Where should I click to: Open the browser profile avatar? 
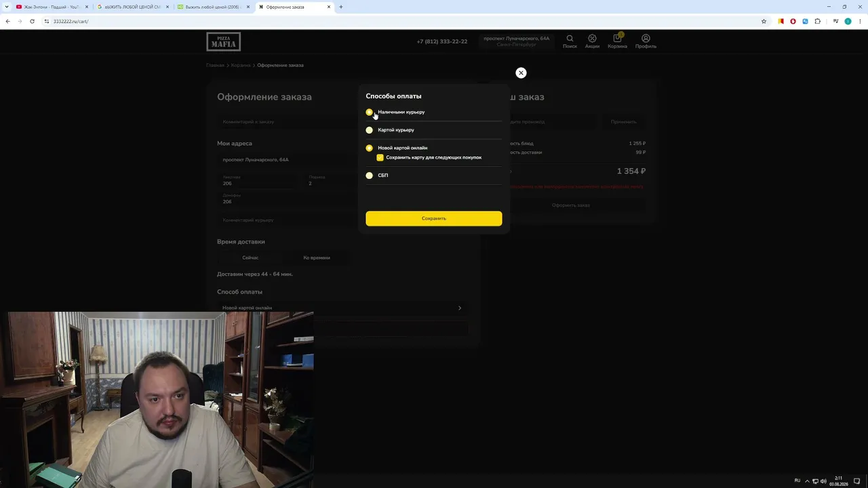[x=848, y=21]
